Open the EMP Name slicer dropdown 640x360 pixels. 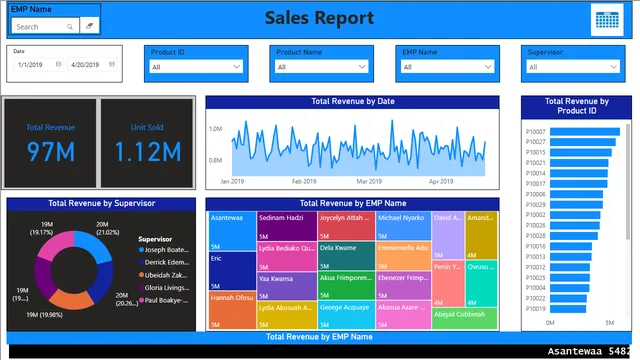(x=447, y=67)
